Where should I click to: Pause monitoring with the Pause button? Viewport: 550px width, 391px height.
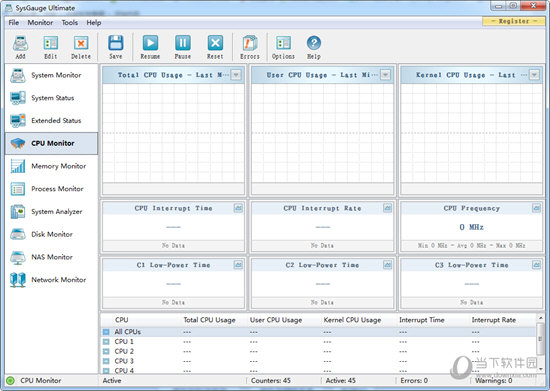click(183, 47)
